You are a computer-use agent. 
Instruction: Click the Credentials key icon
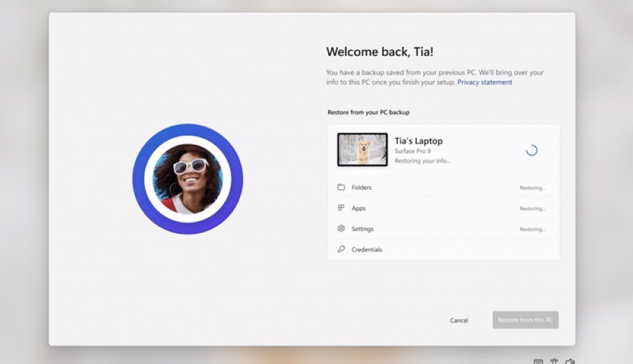341,249
